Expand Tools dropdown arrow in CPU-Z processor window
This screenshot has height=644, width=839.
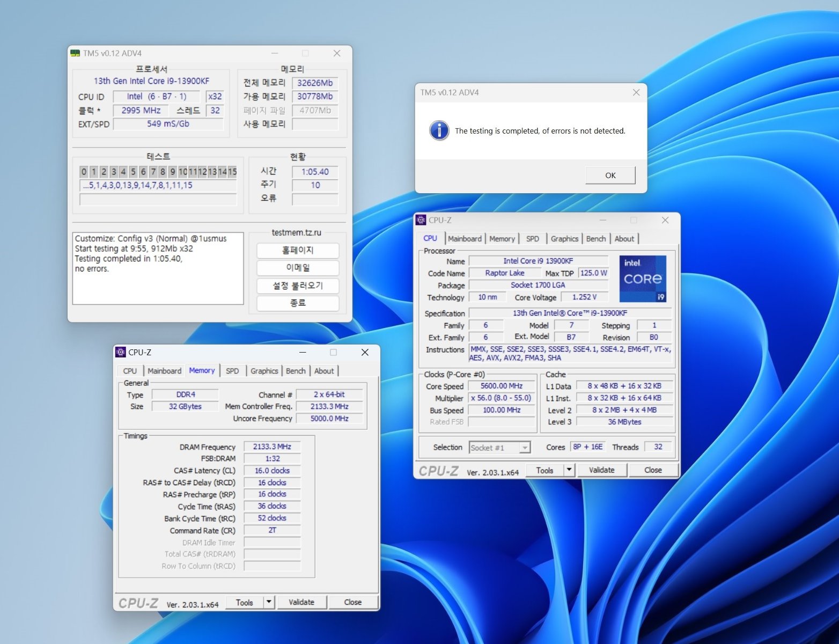click(x=569, y=470)
